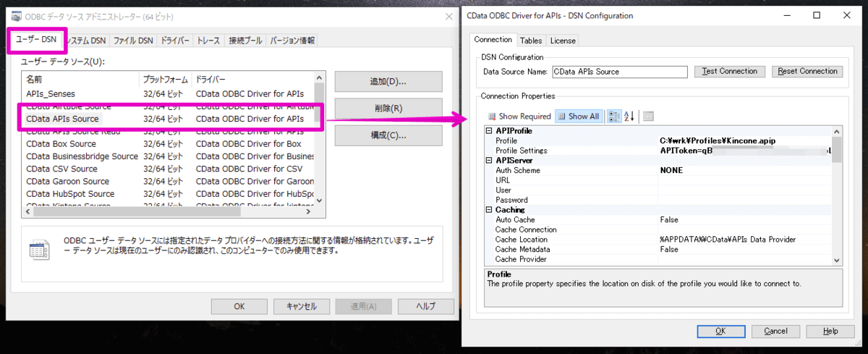The height and width of the screenshot is (354, 868).
Task: Select the Show All properties button
Action: pyautogui.click(x=577, y=116)
